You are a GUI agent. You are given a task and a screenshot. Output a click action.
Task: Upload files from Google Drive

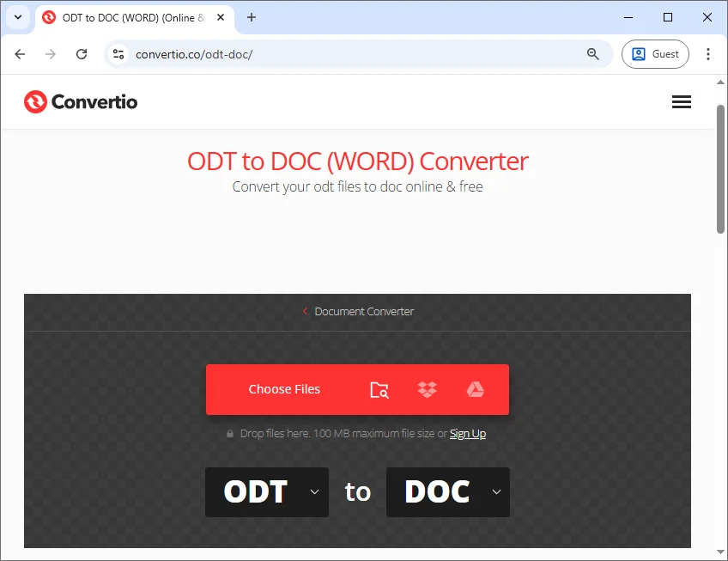(x=474, y=389)
